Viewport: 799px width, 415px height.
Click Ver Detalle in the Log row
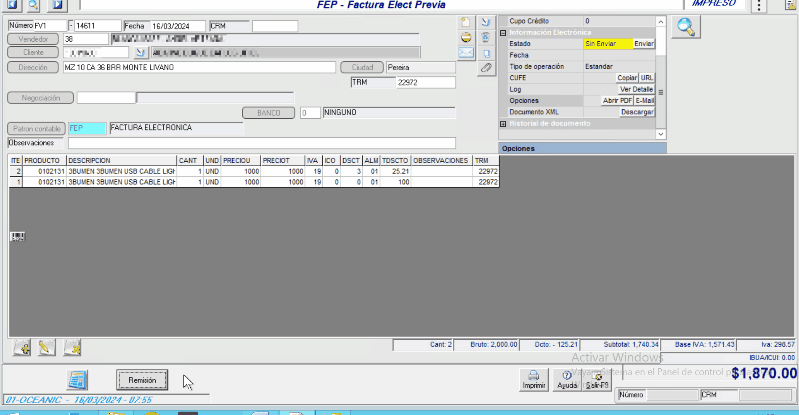636,89
